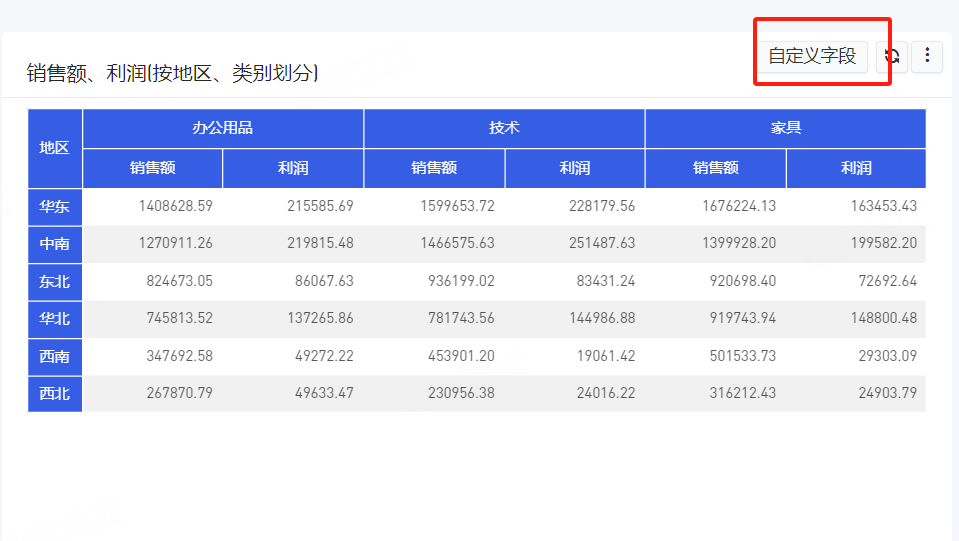Screen dimensions: 959x541
Task: Click 利润 header under 家具
Action: tap(856, 168)
